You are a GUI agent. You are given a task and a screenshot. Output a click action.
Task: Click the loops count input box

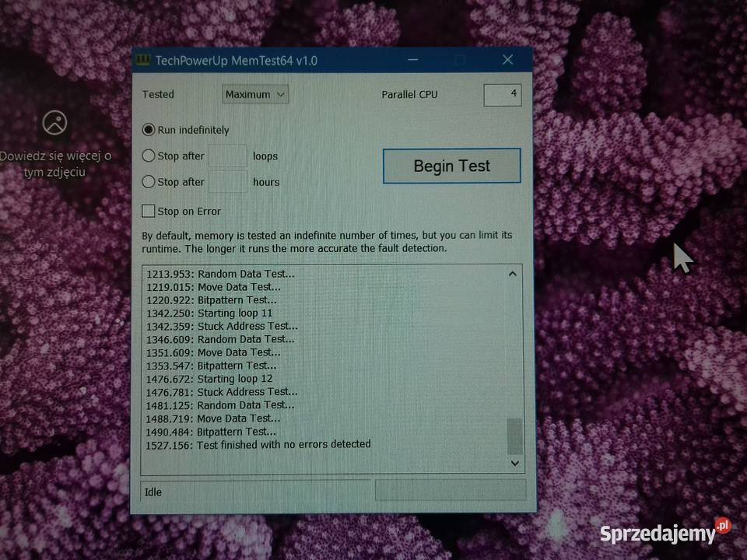pyautogui.click(x=228, y=156)
